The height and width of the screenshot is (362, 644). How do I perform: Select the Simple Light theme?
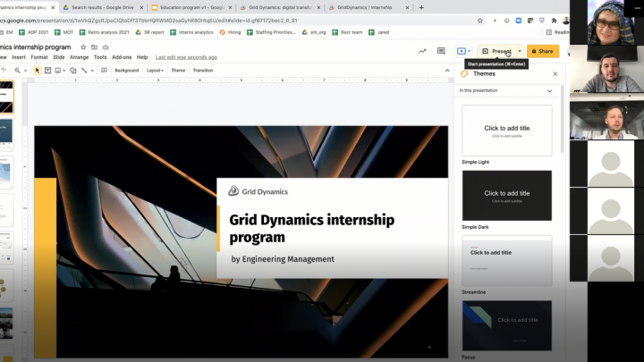click(x=507, y=130)
